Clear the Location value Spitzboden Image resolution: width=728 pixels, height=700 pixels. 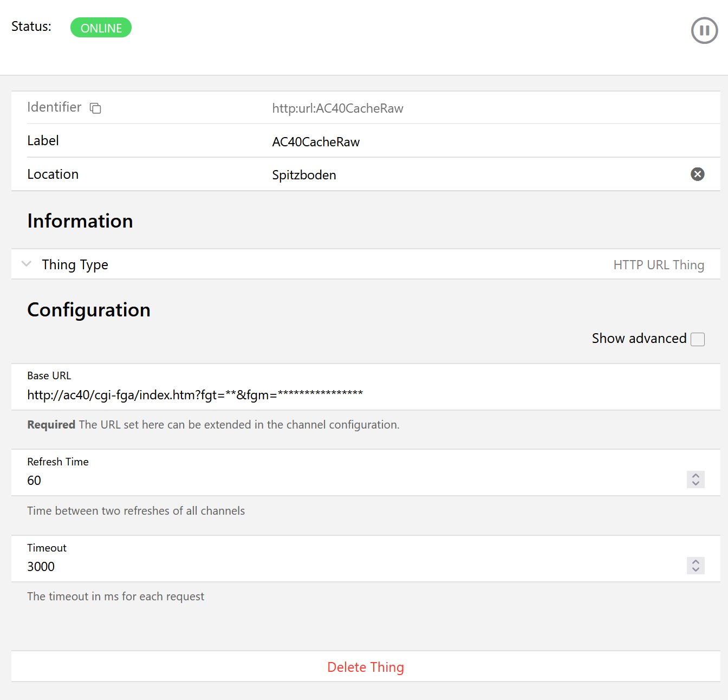tap(697, 174)
